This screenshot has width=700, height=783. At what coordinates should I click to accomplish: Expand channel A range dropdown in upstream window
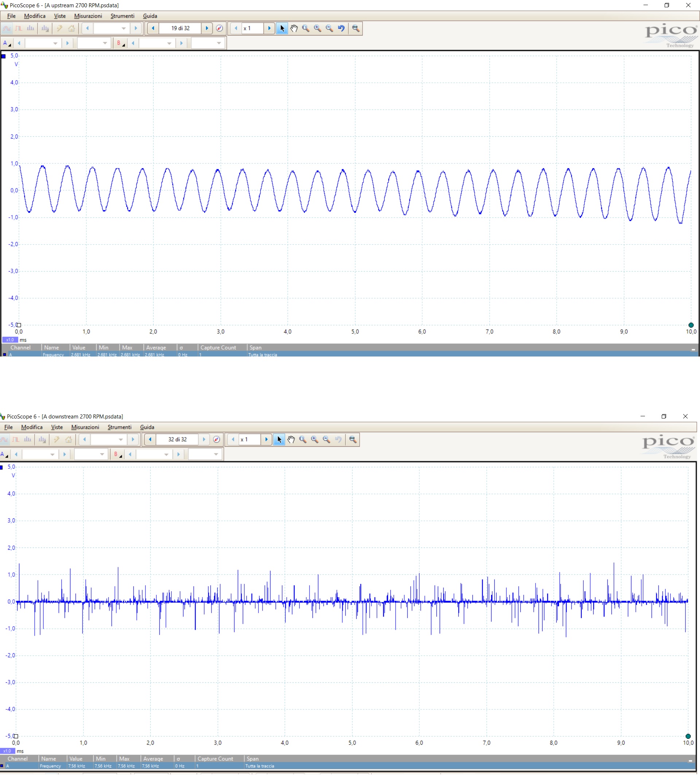[x=55, y=43]
